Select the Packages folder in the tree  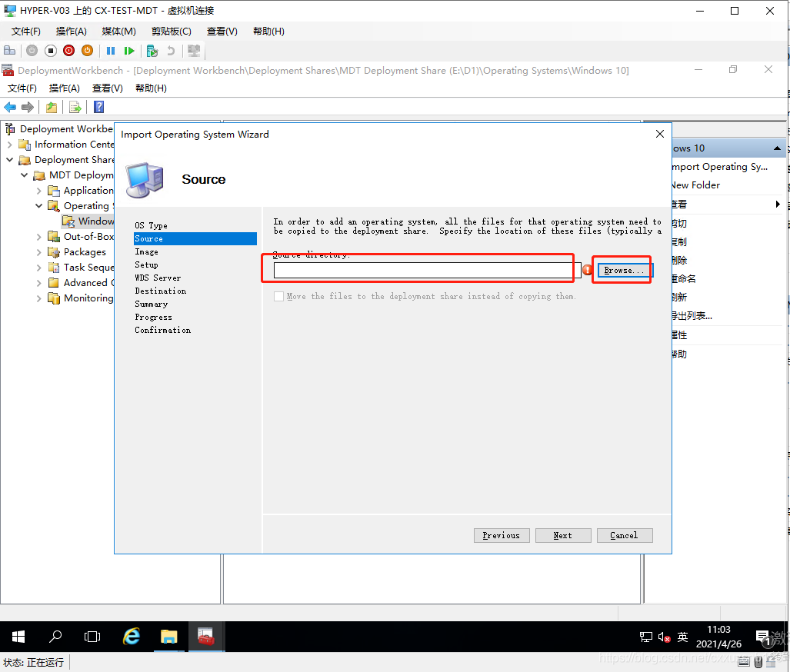click(85, 252)
